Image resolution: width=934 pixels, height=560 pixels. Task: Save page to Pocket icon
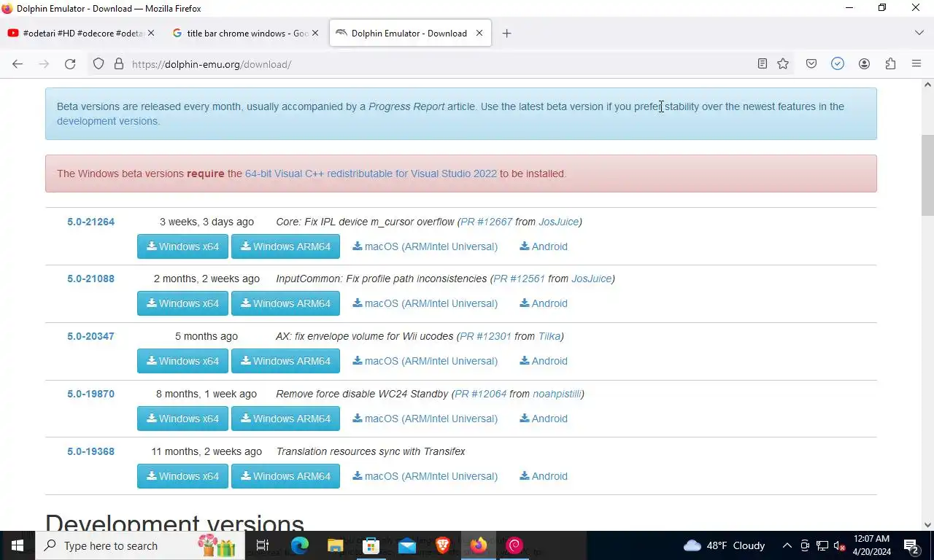(811, 64)
